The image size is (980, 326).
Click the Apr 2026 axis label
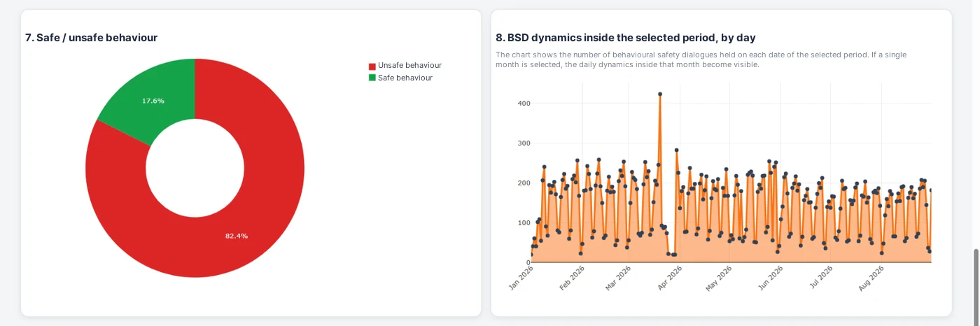pos(670,278)
